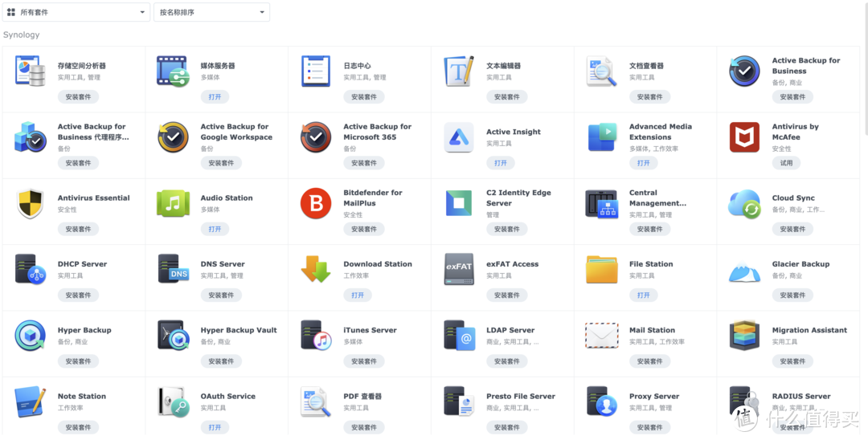The width and height of the screenshot is (868, 440).
Task: Install the DNS Server package
Action: click(221, 295)
